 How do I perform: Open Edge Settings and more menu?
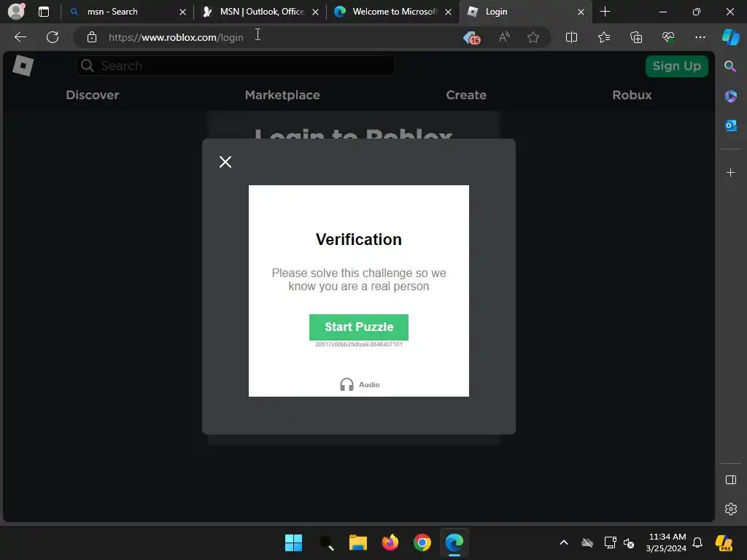coord(700,37)
